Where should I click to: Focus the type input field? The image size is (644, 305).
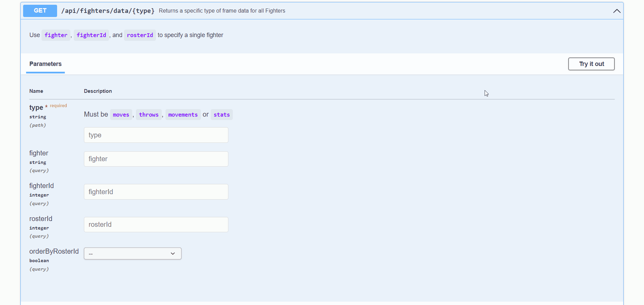tap(156, 135)
